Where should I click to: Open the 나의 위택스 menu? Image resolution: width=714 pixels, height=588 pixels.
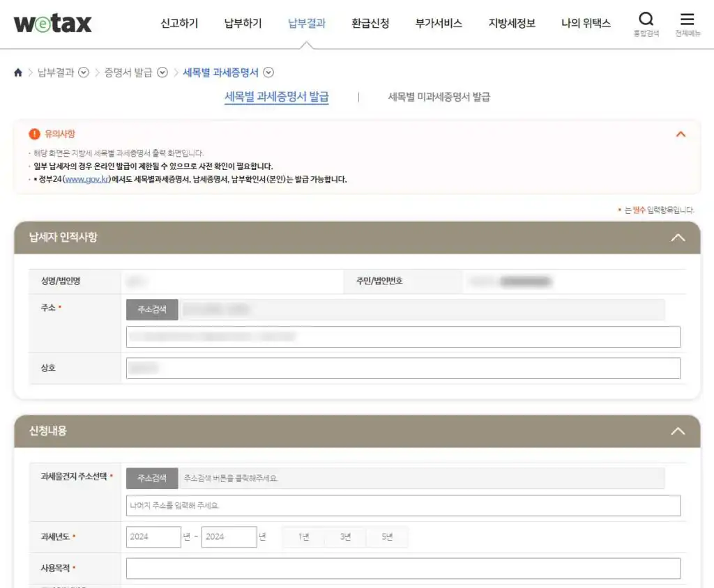586,23
